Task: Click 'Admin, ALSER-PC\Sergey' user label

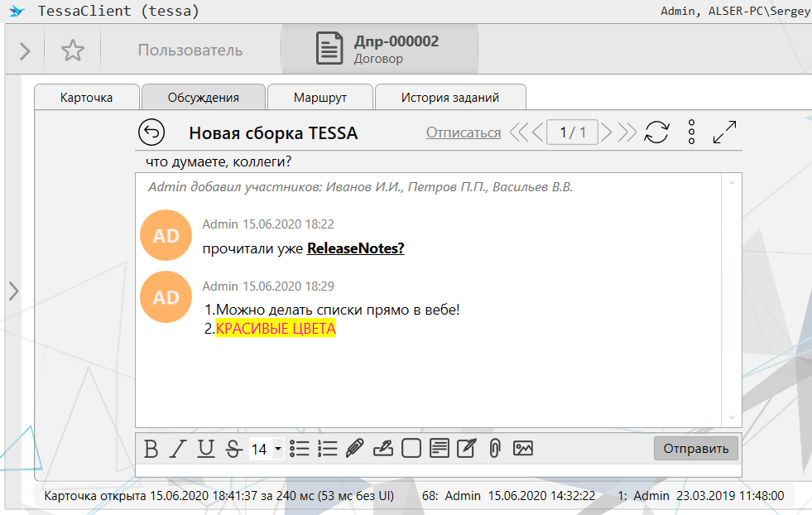Action: (x=735, y=11)
